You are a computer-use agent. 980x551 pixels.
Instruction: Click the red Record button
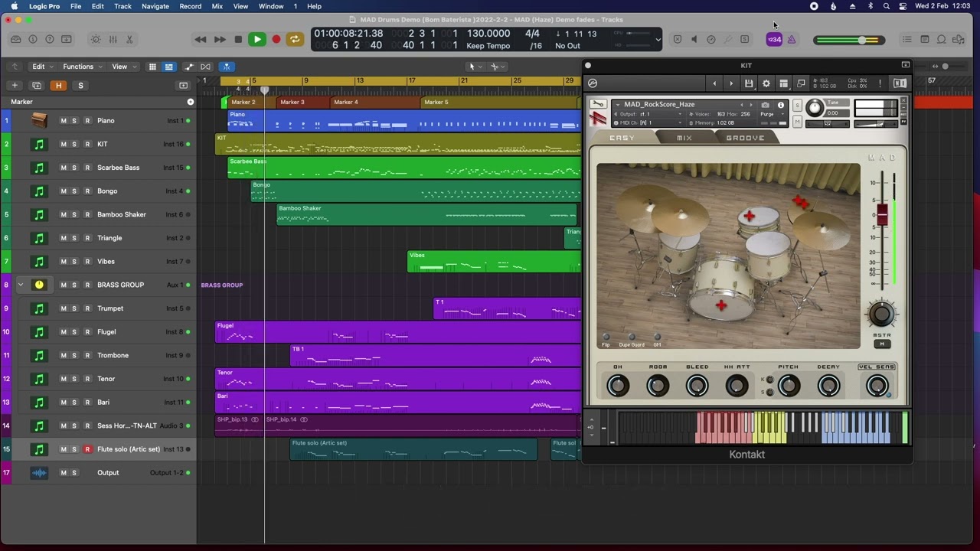[x=276, y=39]
